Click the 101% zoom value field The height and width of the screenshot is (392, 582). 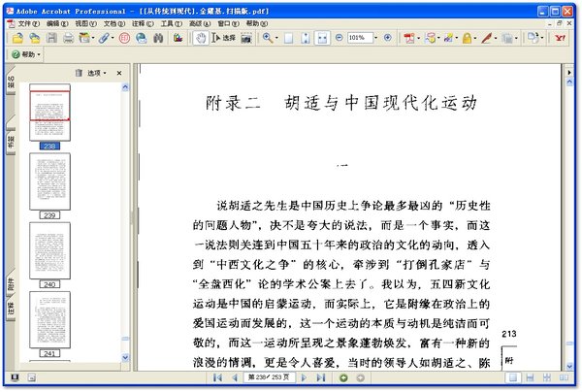click(360, 38)
